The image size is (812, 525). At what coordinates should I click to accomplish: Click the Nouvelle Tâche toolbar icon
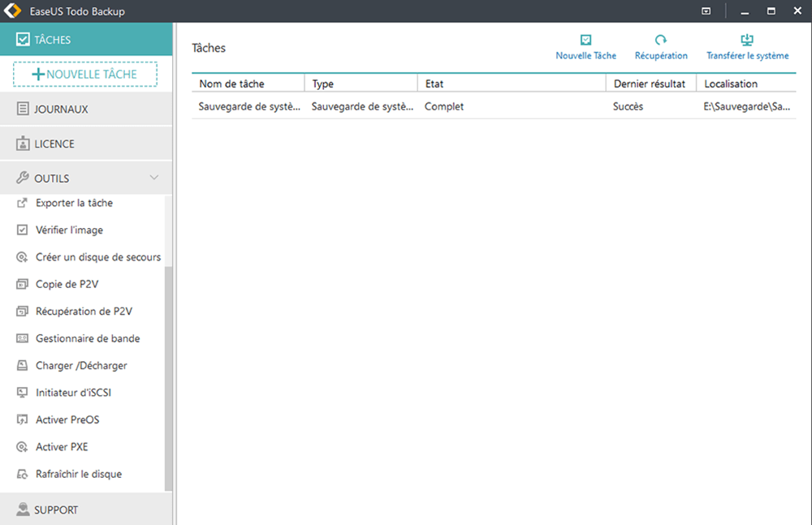coord(585,41)
